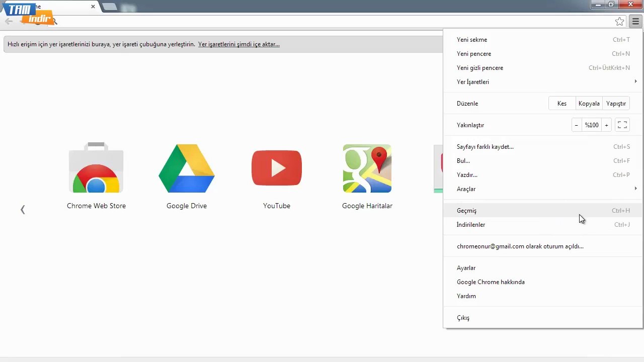Select Sayfayı farklı kaydet...
The image size is (644, 362).
542,147
